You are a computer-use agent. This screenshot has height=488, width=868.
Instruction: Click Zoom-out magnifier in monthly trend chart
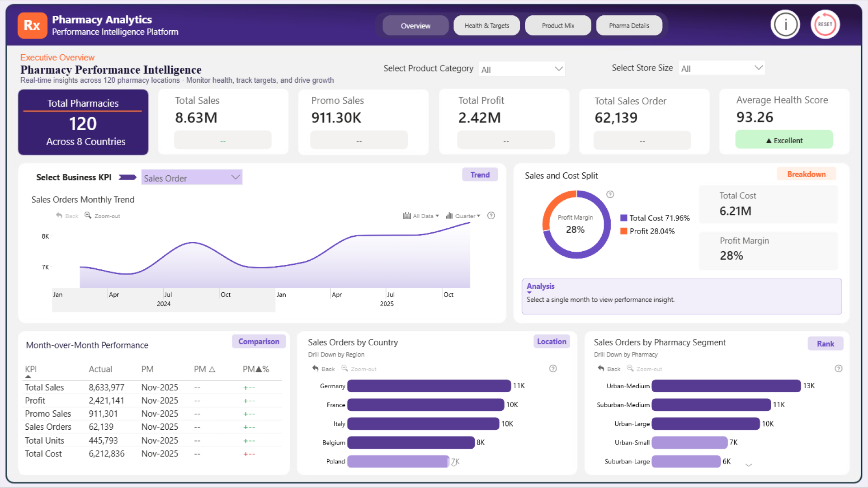tap(88, 216)
